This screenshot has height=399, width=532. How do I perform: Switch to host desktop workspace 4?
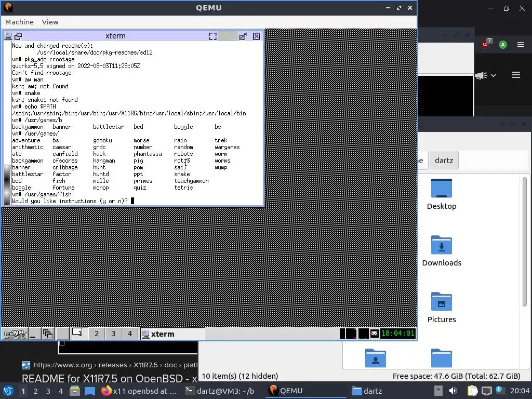pos(61,391)
